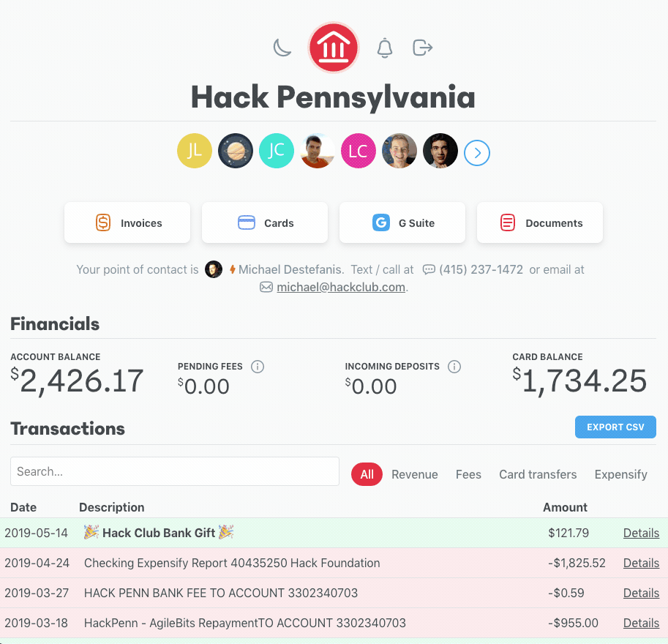
Task: Click the sign out icon
Action: 423,48
